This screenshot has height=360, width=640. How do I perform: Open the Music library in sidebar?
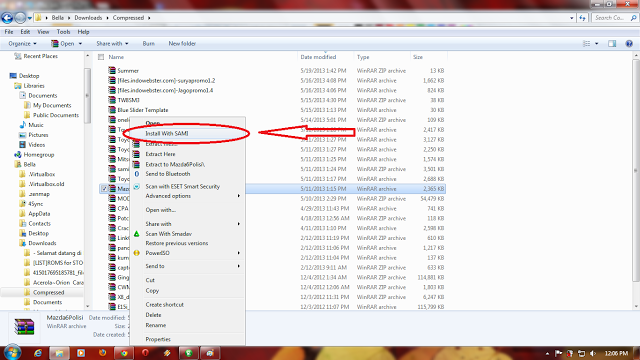[x=36, y=125]
